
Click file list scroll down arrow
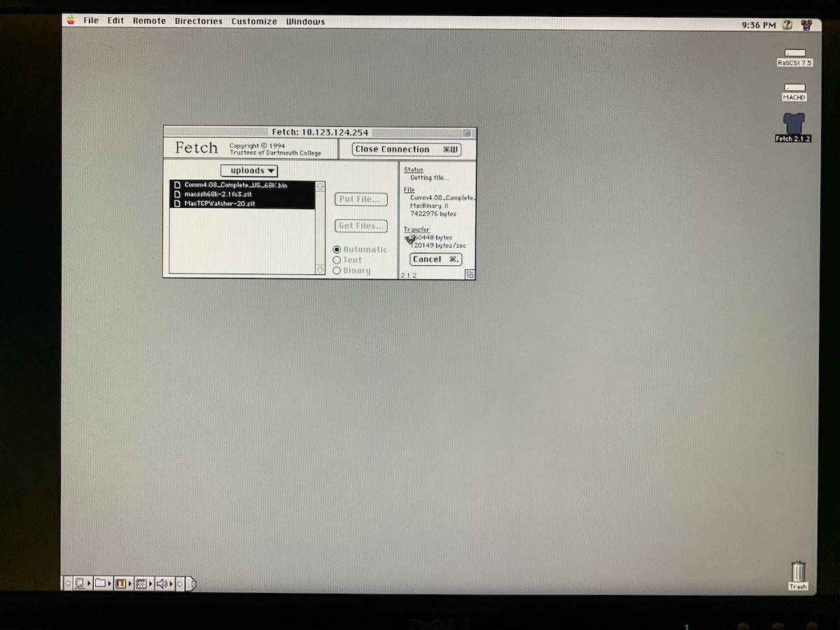coord(320,269)
